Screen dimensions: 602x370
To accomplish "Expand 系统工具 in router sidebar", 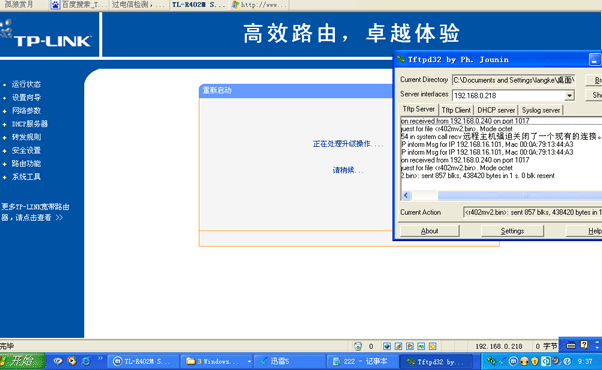I will (26, 177).
